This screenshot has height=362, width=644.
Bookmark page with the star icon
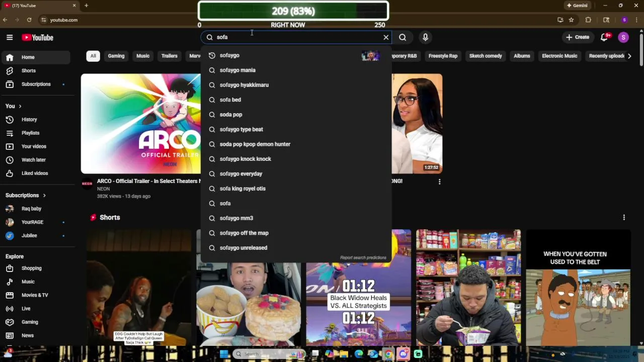coord(571,20)
